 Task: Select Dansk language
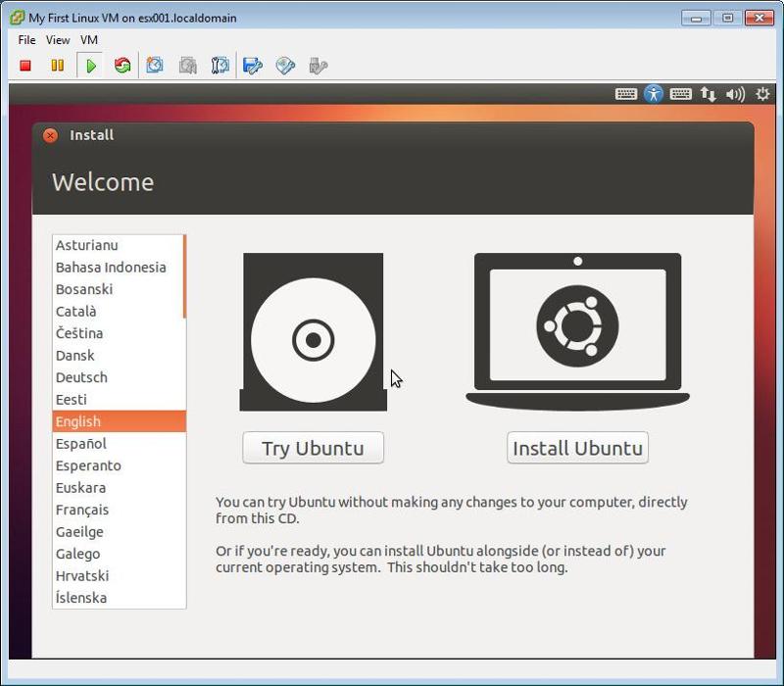pyautogui.click(x=119, y=355)
